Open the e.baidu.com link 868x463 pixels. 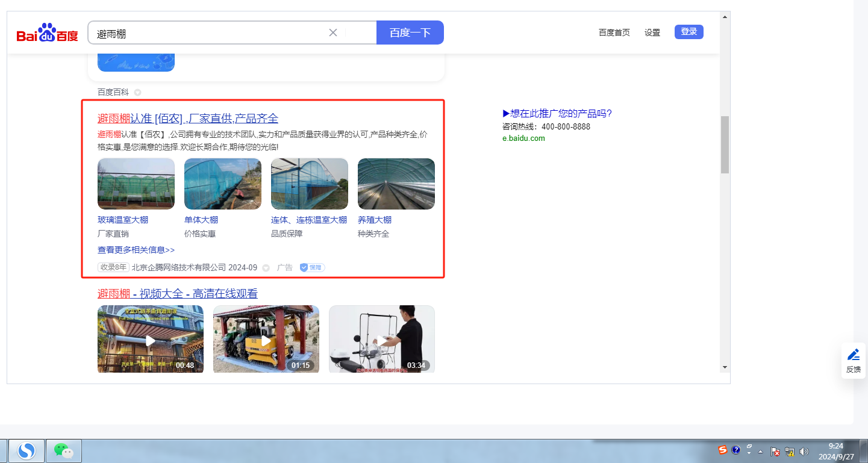[523, 138]
